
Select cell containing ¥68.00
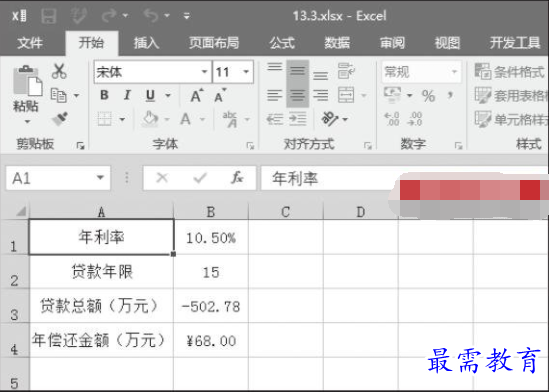[211, 340]
